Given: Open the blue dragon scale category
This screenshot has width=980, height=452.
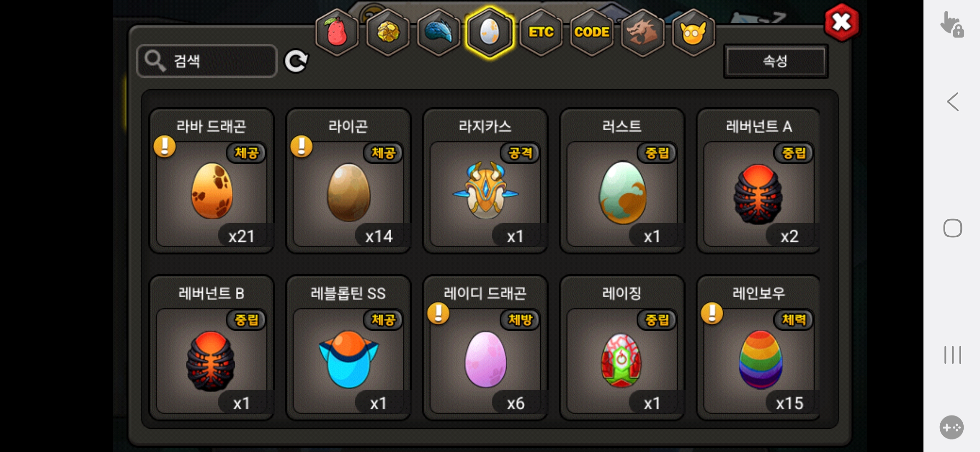Looking at the screenshot, I should [439, 32].
